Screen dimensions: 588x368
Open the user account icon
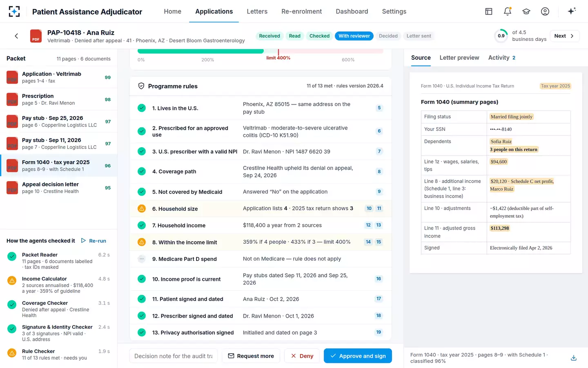click(x=545, y=11)
